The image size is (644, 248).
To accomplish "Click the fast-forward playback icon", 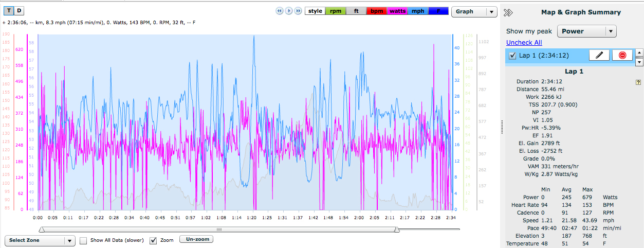I will 298,11.
